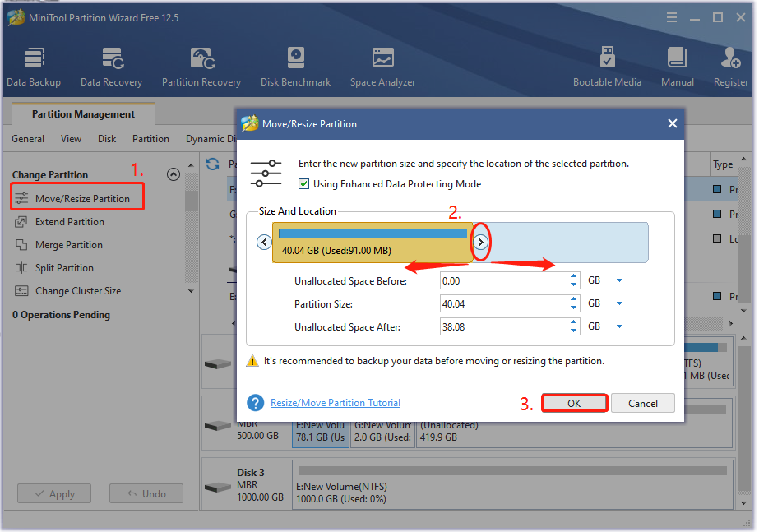Screen dimensions: 759x532
Task: Open Resize/Move Partition Tutorial link
Action: (x=336, y=403)
